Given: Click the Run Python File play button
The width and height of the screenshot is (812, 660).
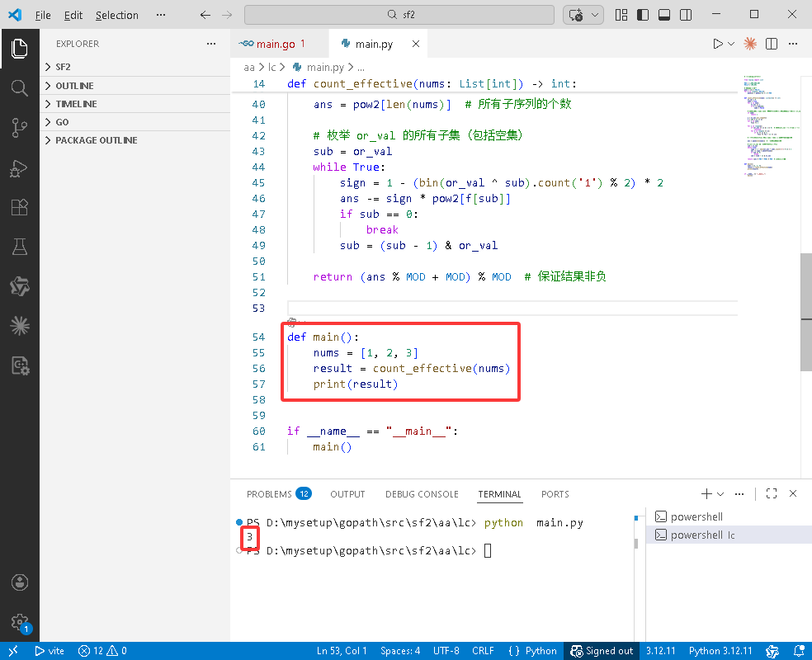Looking at the screenshot, I should (718, 44).
